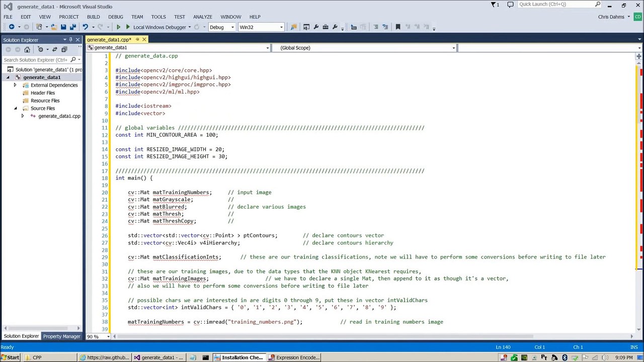Save the current file with the floppy icon
The width and height of the screenshot is (644, 362).
[x=63, y=27]
